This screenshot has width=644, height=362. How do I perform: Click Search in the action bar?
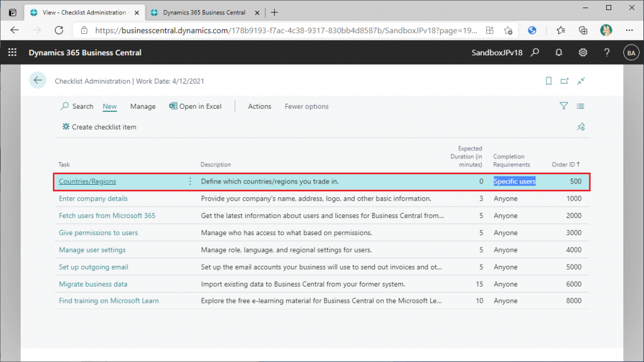point(77,106)
